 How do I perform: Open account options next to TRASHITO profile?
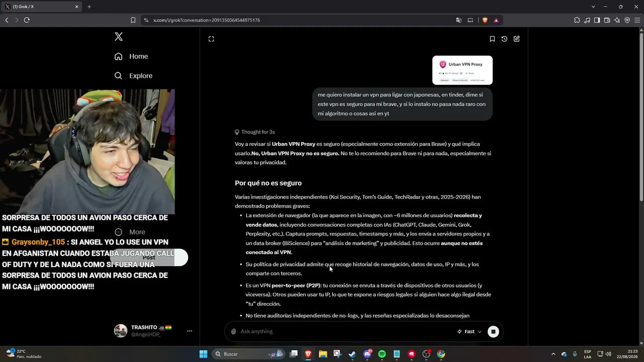point(190,331)
